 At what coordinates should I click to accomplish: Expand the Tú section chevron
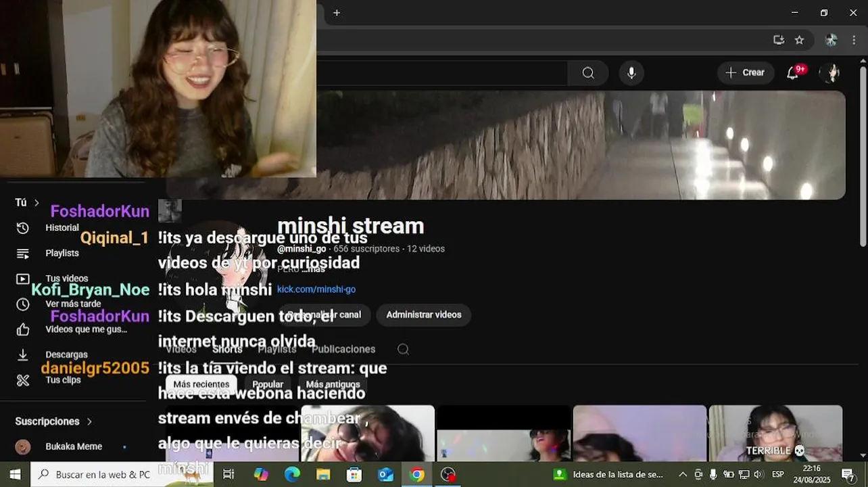pos(37,202)
